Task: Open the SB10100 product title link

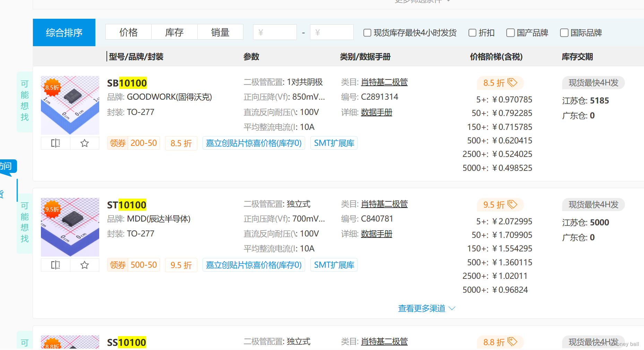Action: pos(127,83)
